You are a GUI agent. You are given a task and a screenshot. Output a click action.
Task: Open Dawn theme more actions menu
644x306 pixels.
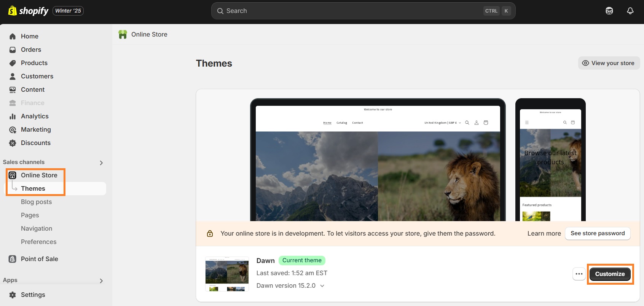579,274
